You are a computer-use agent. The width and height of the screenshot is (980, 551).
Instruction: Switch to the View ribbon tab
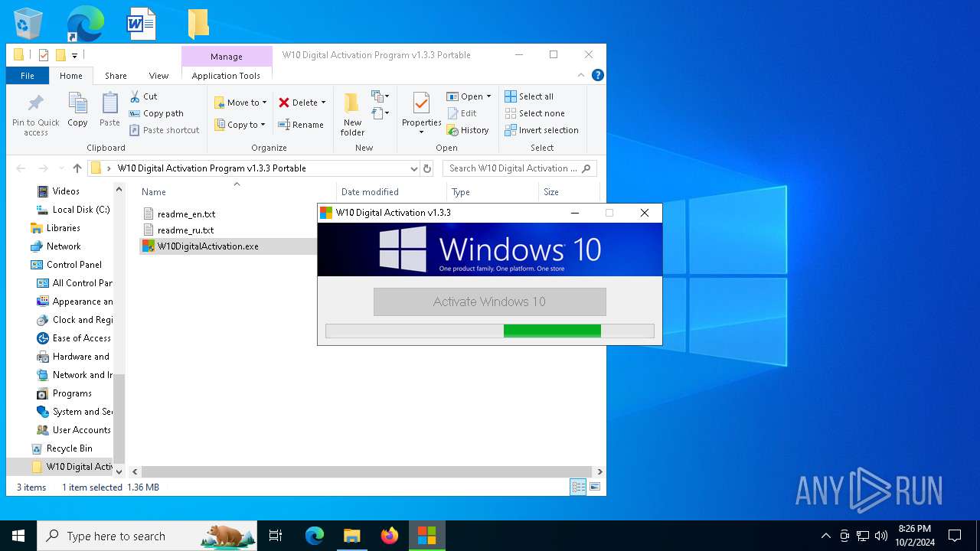[158, 76]
